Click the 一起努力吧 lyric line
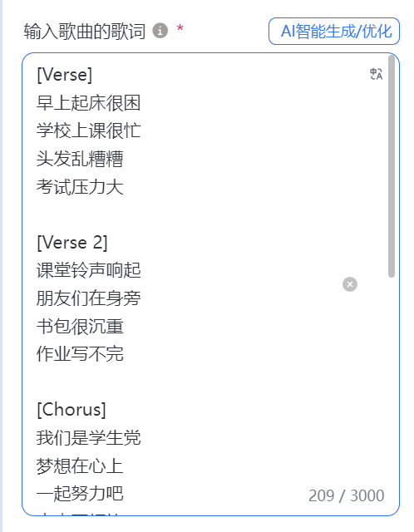Image resolution: width=414 pixels, height=532 pixels. 80,494
